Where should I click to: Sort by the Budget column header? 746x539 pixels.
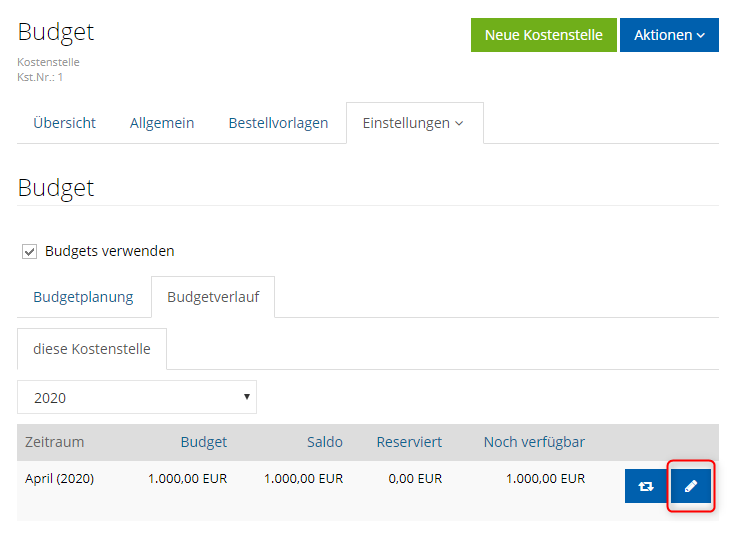[x=203, y=442]
